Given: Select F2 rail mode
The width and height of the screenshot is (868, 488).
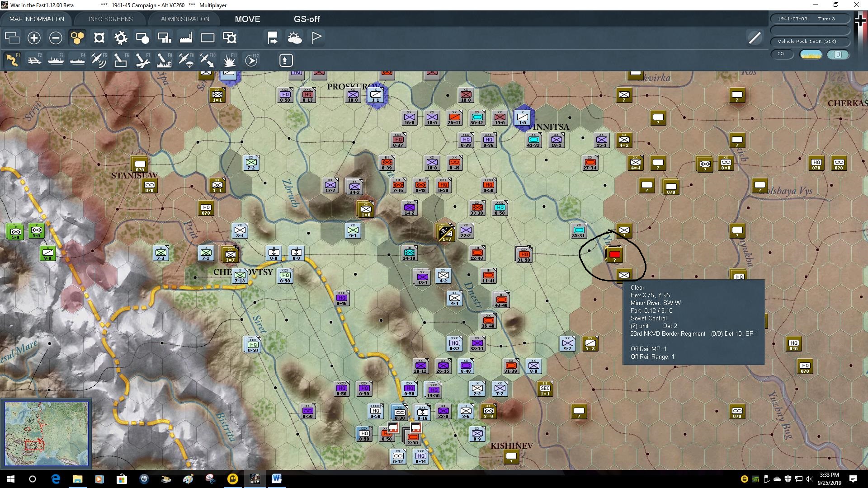Looking at the screenshot, I should point(34,60).
